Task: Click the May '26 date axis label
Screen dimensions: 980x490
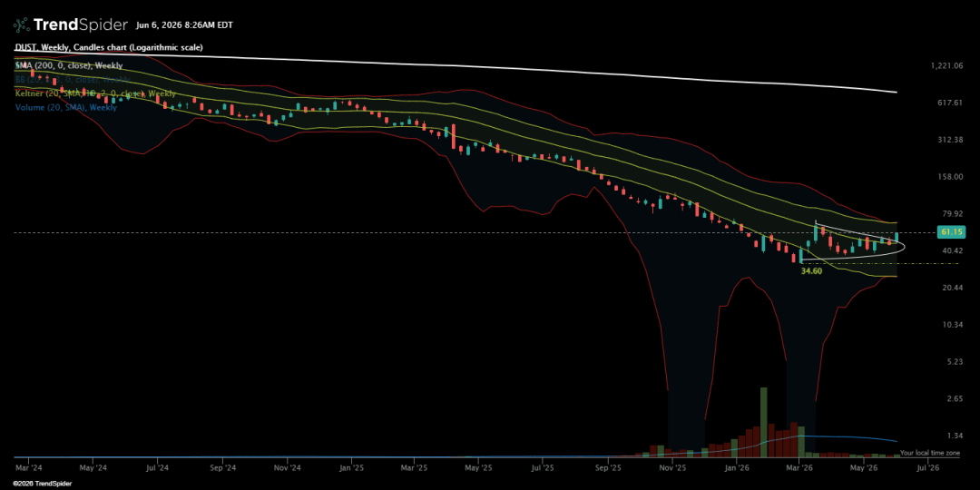Action: click(x=863, y=467)
